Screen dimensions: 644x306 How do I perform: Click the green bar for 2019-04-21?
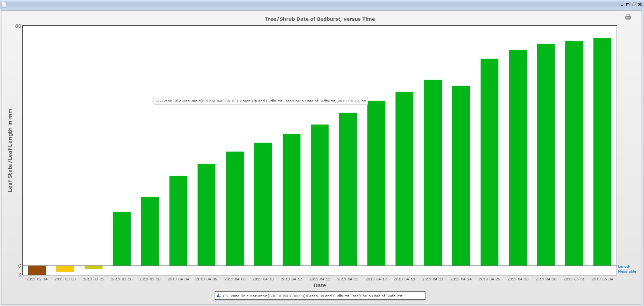click(433, 173)
